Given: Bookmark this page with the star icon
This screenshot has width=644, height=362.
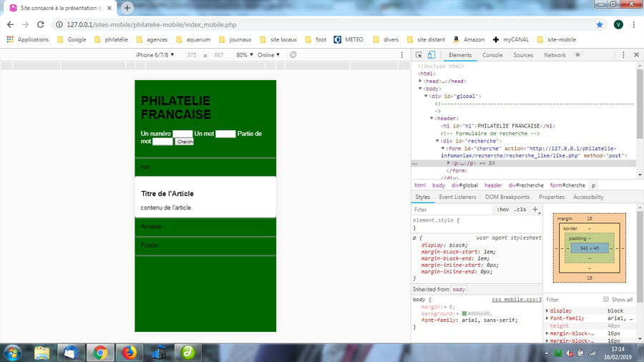Looking at the screenshot, I should point(600,24).
